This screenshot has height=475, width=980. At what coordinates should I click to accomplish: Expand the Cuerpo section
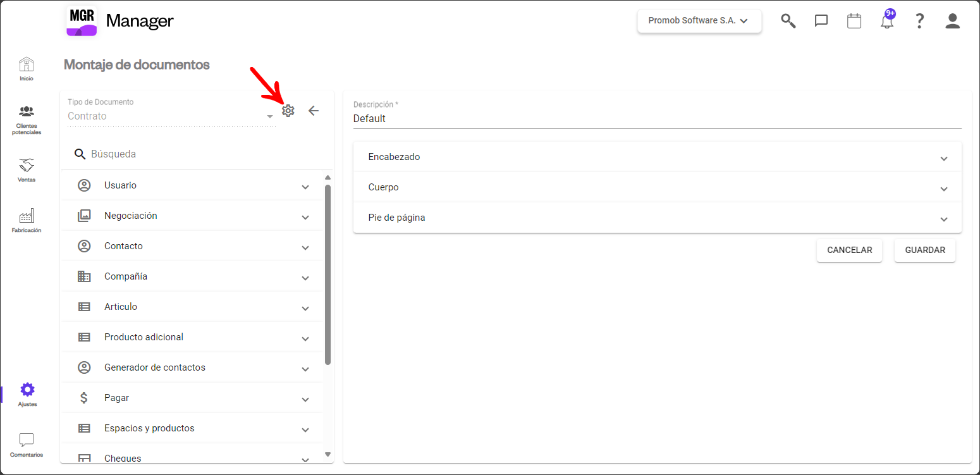click(657, 187)
